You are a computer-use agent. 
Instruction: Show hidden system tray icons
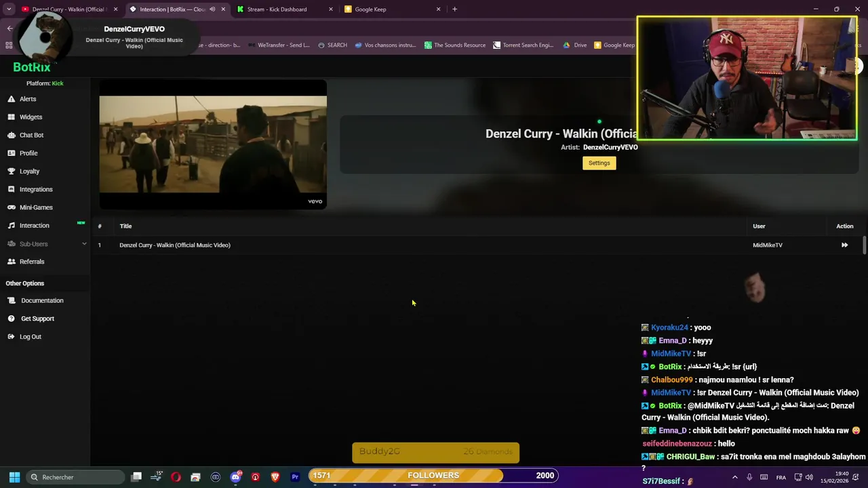point(734,477)
